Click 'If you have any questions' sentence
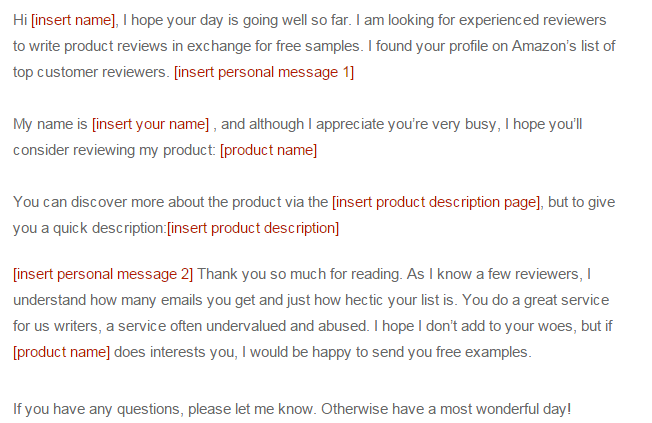 [x=96, y=409]
